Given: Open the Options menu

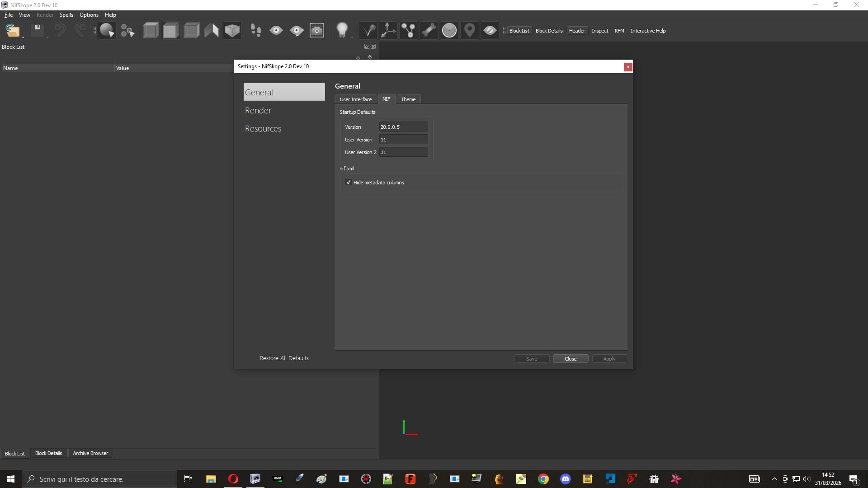Looking at the screenshot, I should (x=89, y=15).
